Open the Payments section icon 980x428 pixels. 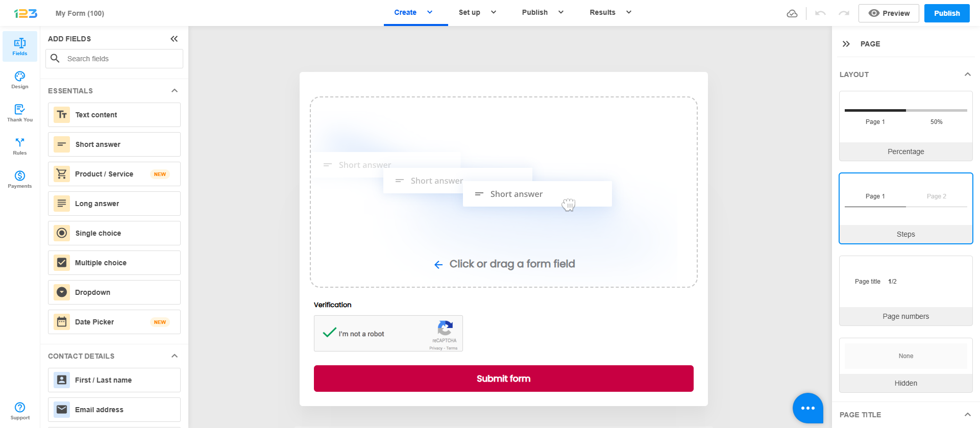[20, 179]
